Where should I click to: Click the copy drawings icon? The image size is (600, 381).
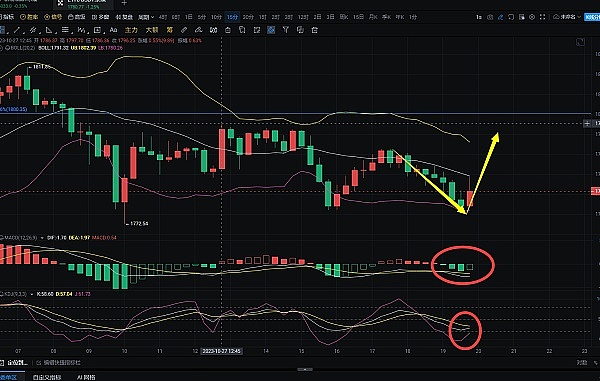pyautogui.click(x=242, y=30)
